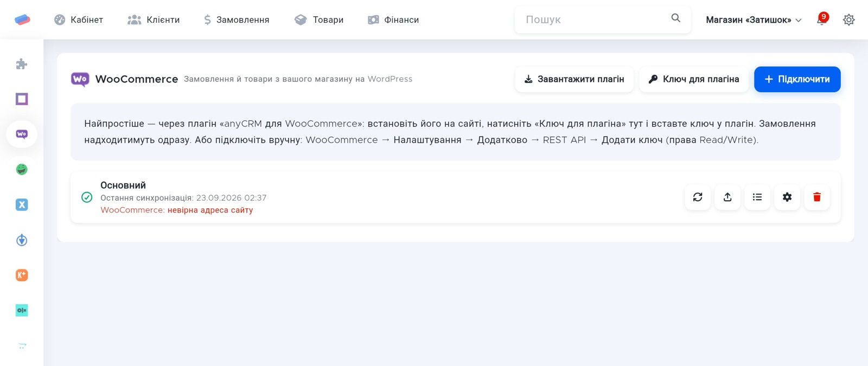Open the puzzle-piece integrations icon in sidebar

point(22,64)
